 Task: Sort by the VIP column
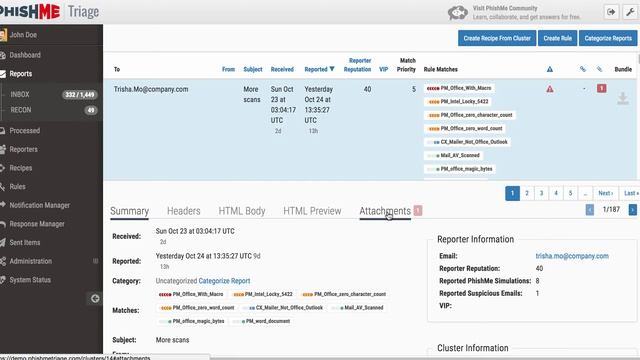click(x=384, y=69)
